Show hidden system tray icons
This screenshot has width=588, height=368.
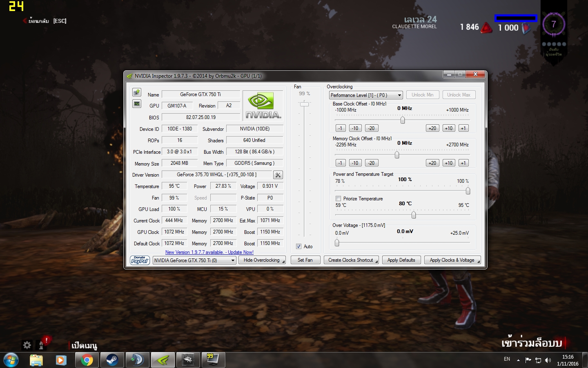[518, 360]
